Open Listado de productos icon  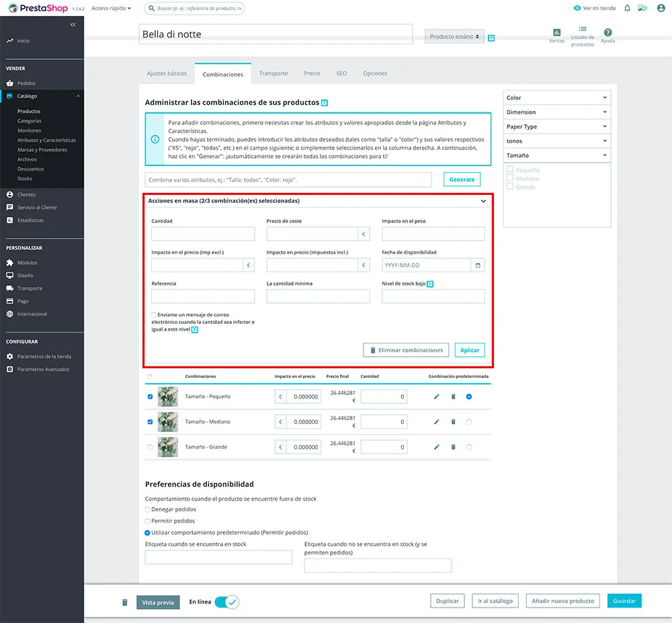point(583,29)
